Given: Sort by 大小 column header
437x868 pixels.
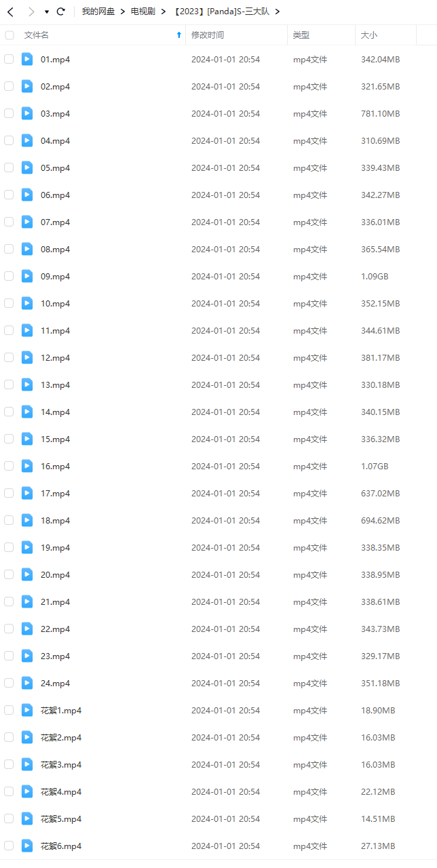Looking at the screenshot, I should coord(369,35).
